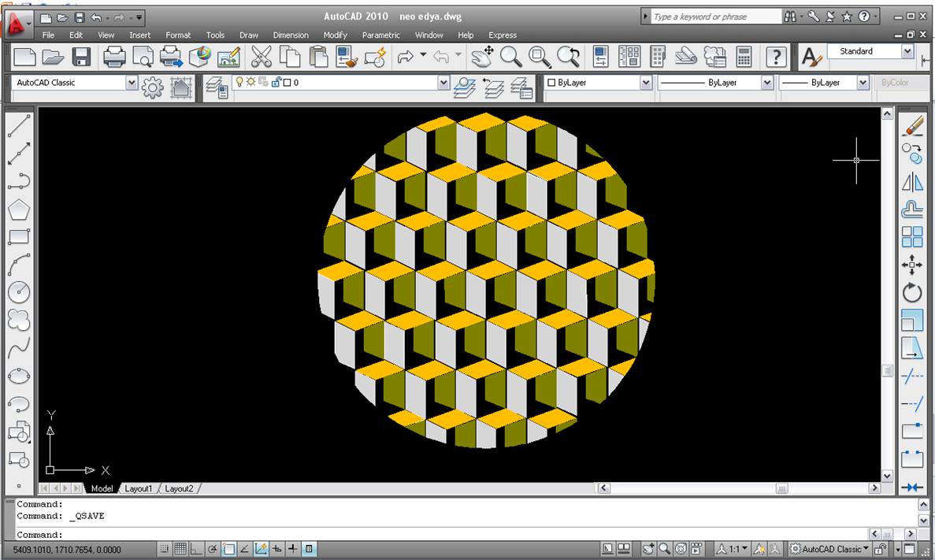
Task: Open workspace switching menu in status bar
Action: [829, 549]
